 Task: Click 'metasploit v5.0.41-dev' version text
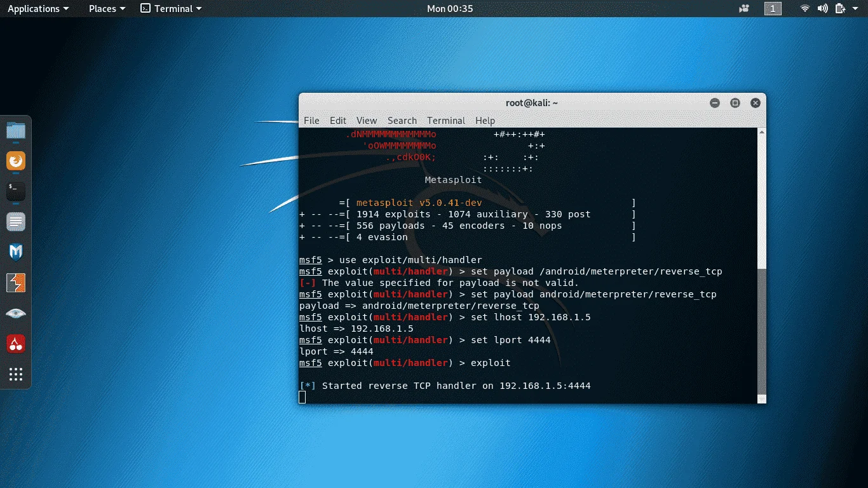pos(419,203)
